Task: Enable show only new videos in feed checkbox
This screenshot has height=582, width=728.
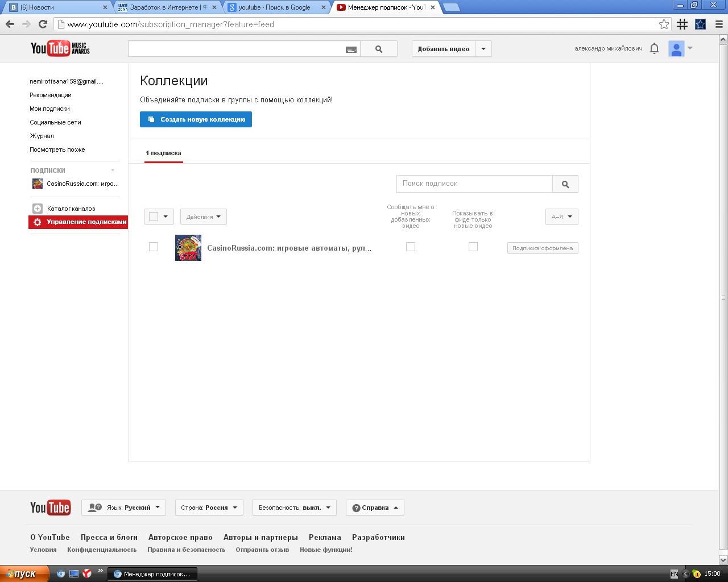Action: [473, 247]
